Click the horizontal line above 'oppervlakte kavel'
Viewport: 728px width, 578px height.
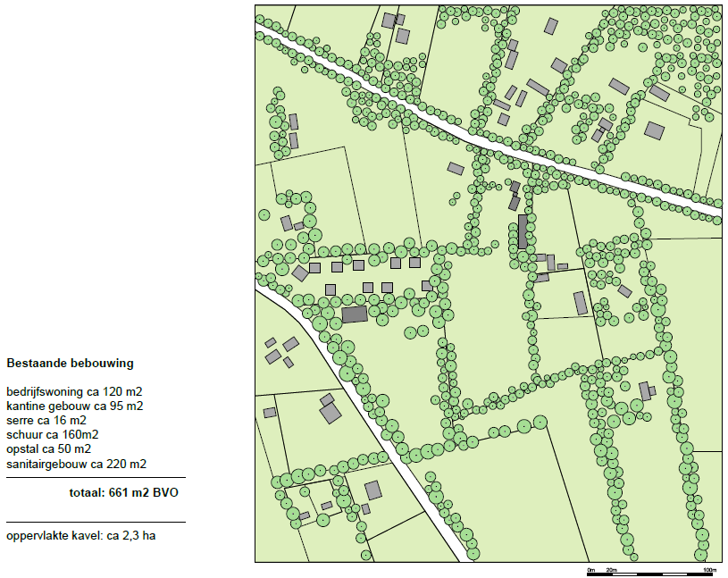click(96, 522)
